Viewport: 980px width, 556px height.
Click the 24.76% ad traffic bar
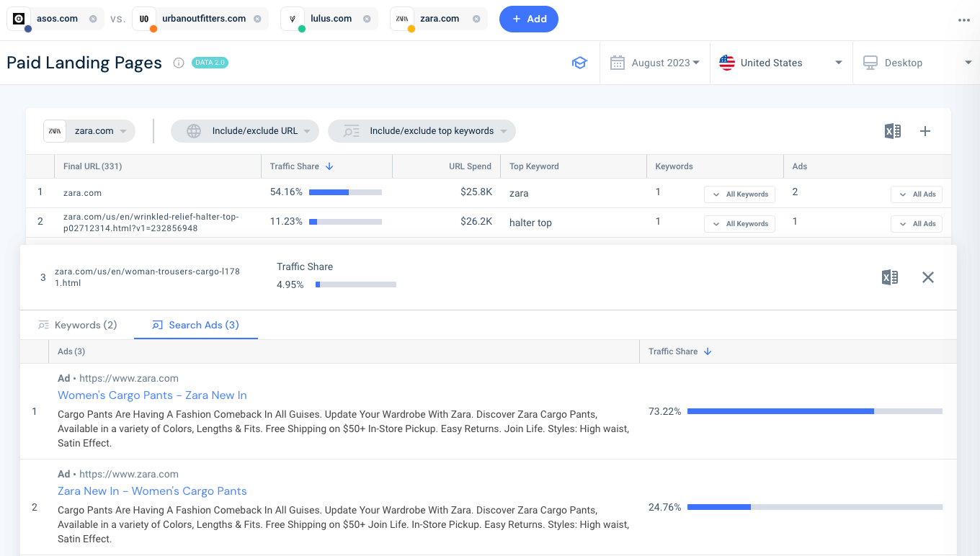815,507
